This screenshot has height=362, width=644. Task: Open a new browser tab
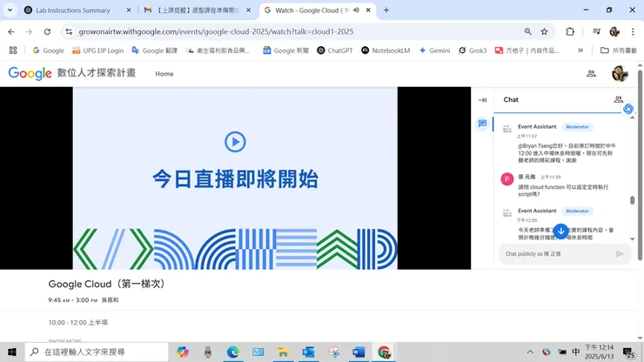tap(386, 10)
